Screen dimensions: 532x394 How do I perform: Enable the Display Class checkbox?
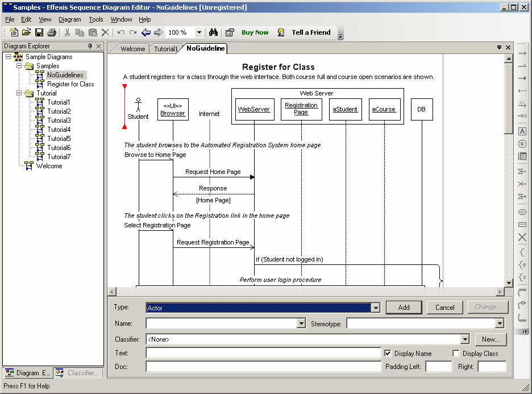456,353
